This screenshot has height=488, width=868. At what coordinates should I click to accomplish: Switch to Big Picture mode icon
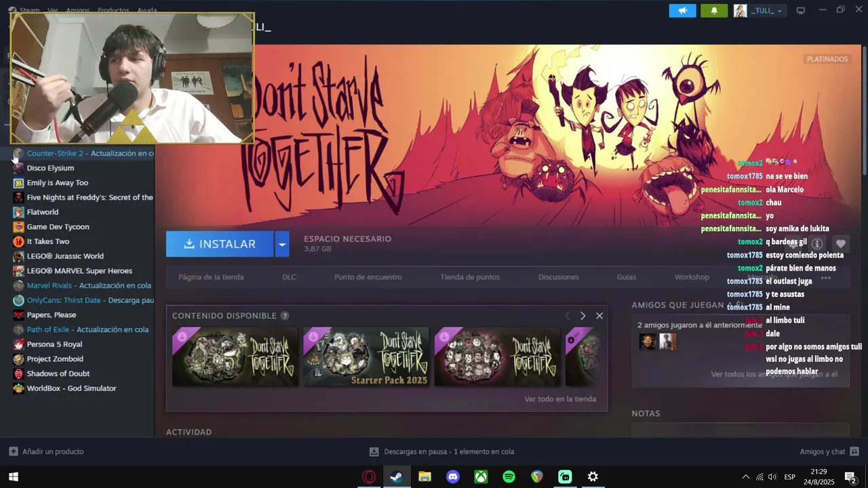click(801, 10)
